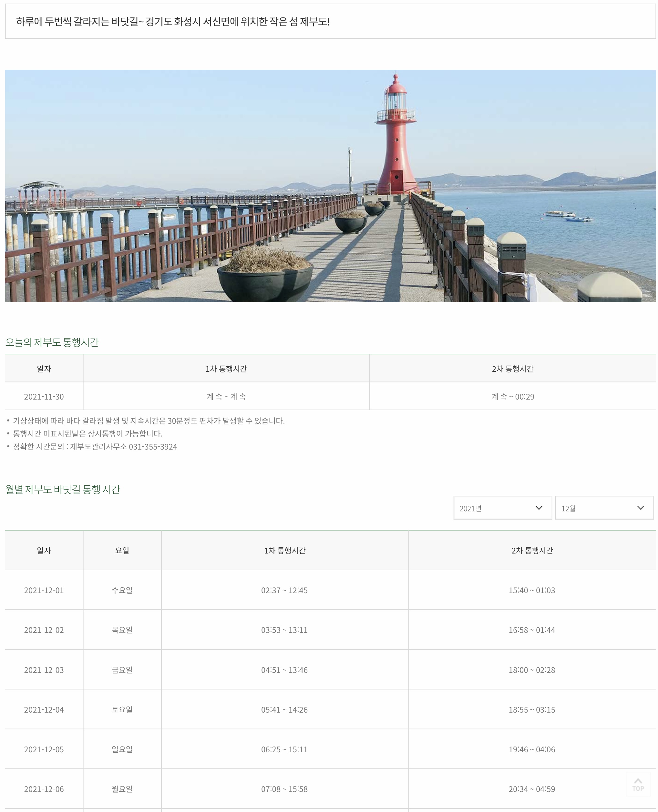Click the 월별 제부도 바닷길 통행 시간 heading
This screenshot has height=812, width=658.
[63, 489]
